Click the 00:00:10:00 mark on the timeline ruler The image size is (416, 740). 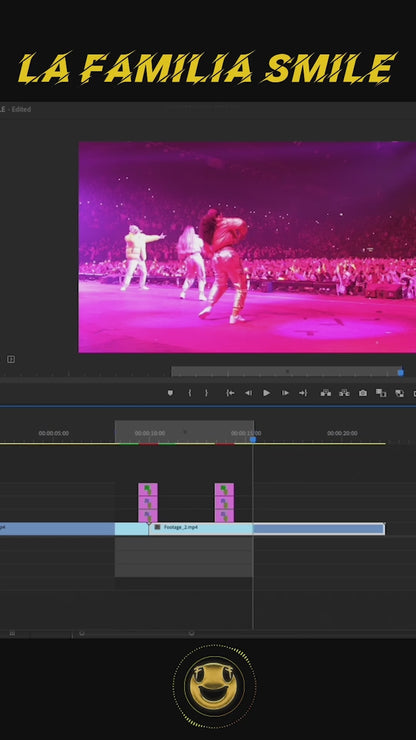click(150, 433)
